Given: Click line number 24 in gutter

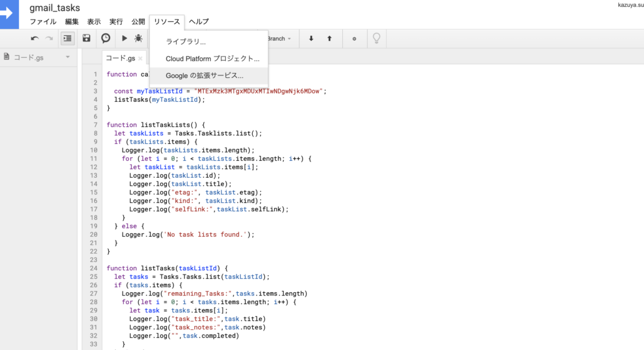Looking at the screenshot, I should [x=94, y=268].
